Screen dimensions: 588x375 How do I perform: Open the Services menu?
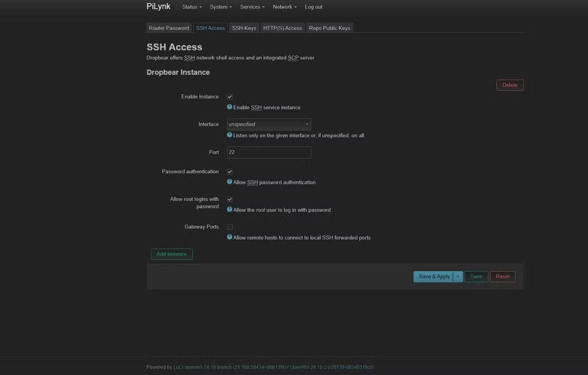(x=252, y=7)
